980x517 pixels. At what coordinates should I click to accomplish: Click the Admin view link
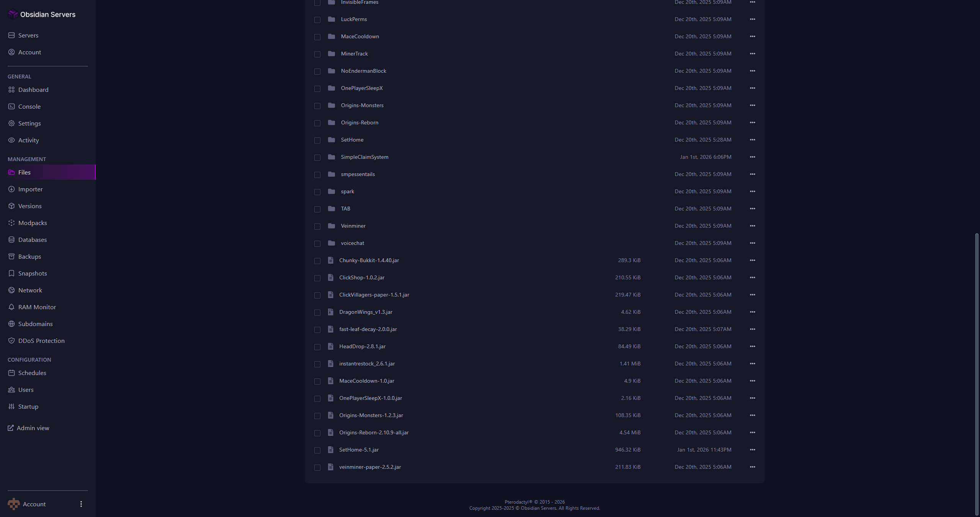(33, 428)
